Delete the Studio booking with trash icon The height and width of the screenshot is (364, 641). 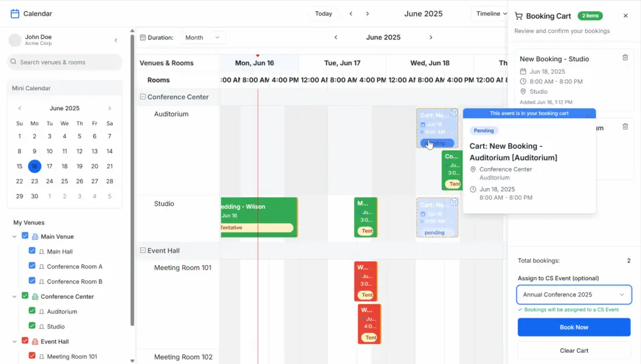[x=625, y=58]
